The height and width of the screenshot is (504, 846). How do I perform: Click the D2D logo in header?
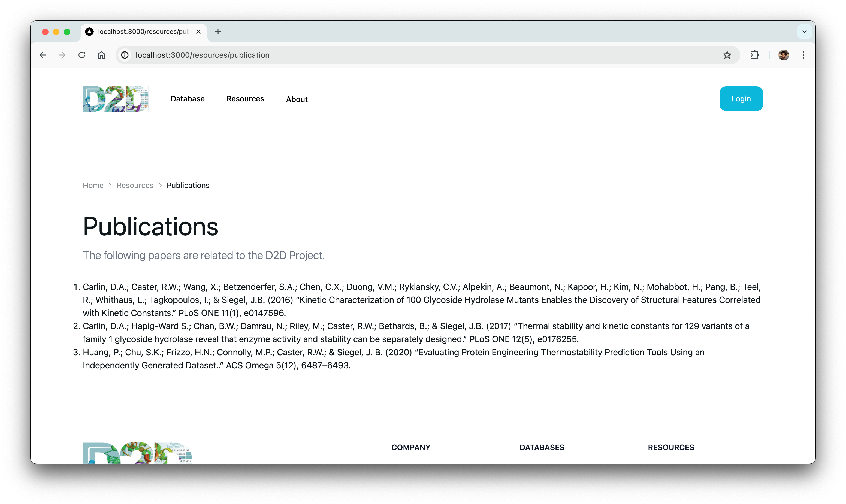(x=116, y=99)
